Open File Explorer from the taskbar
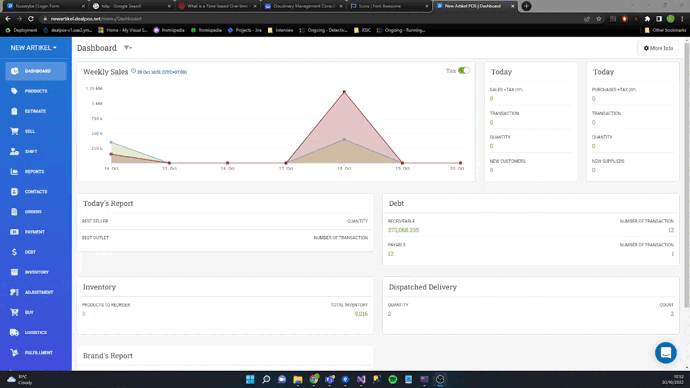This screenshot has width=690, height=388. coord(298,379)
